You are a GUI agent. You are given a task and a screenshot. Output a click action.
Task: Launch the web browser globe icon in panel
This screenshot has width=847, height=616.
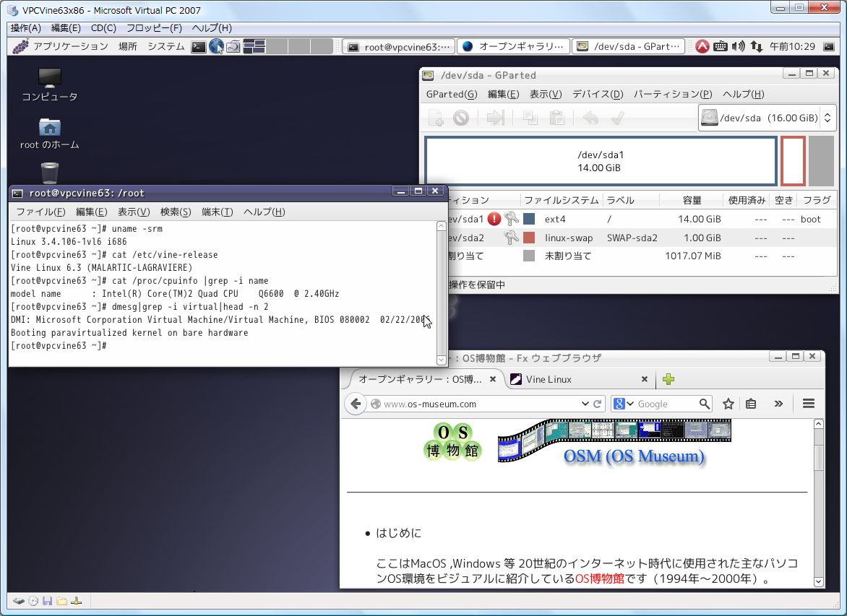(216, 47)
